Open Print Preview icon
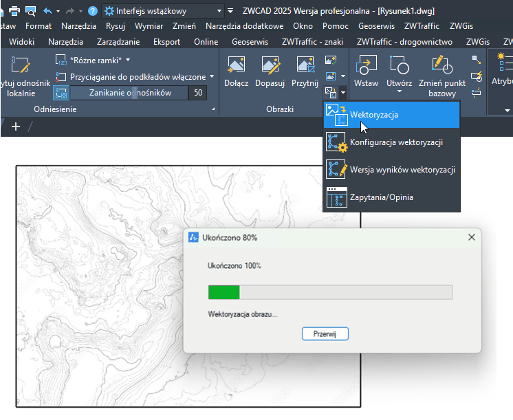513x420 pixels. point(31,11)
